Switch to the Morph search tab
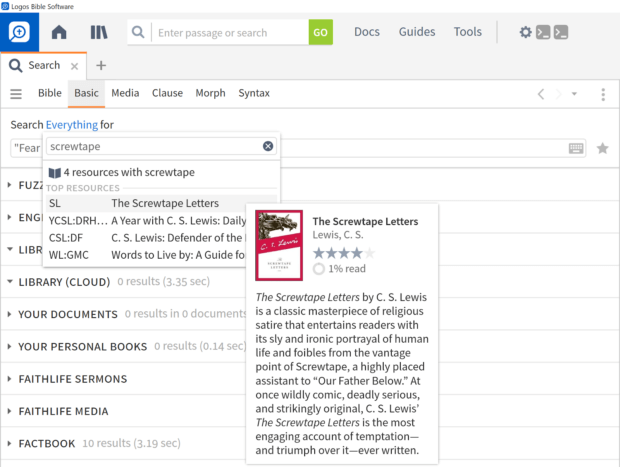Image resolution: width=620 pixels, height=467 pixels. [210, 93]
